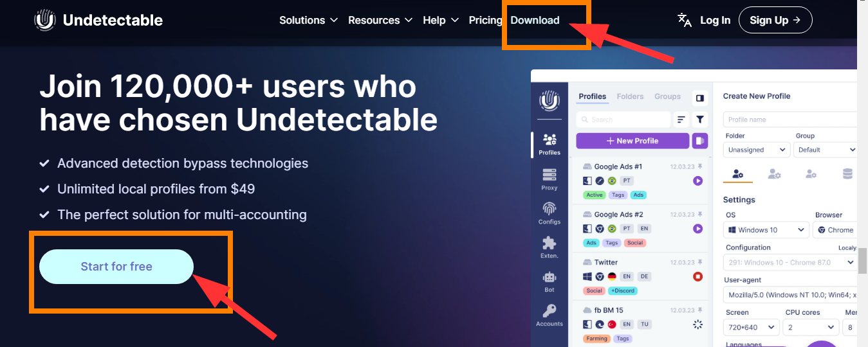Open the language translate icon
Screen dimensions: 868x347
[x=685, y=20]
